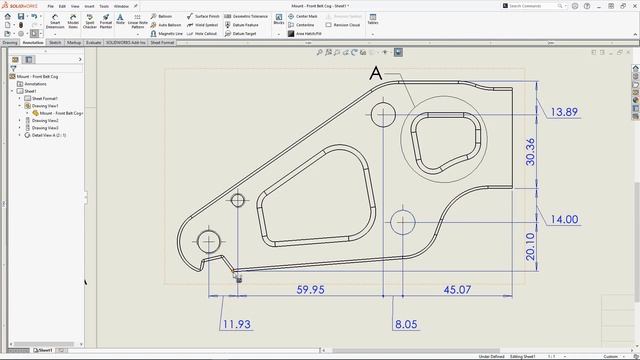Open the Tables tool
Screen dimensions: 640x360
tap(373, 19)
